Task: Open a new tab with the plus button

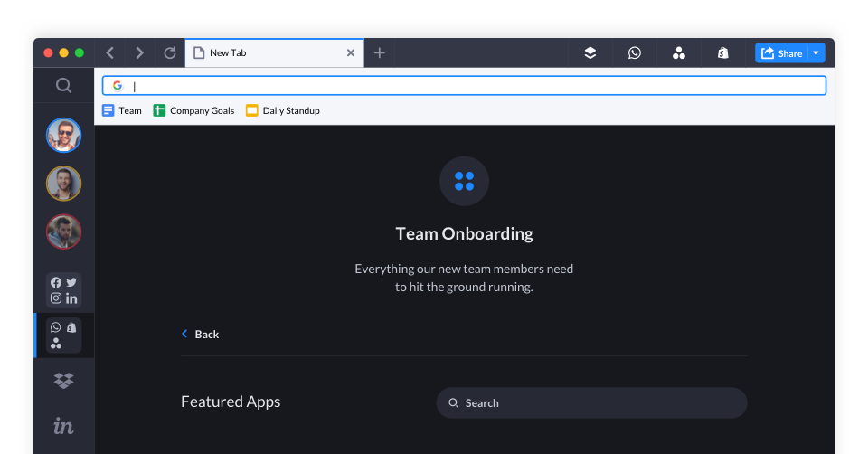Action: pos(379,53)
